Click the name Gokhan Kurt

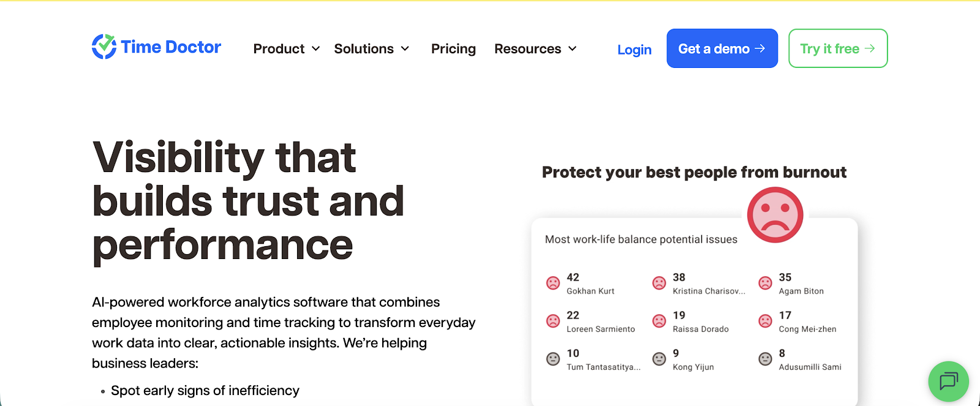pyautogui.click(x=590, y=291)
